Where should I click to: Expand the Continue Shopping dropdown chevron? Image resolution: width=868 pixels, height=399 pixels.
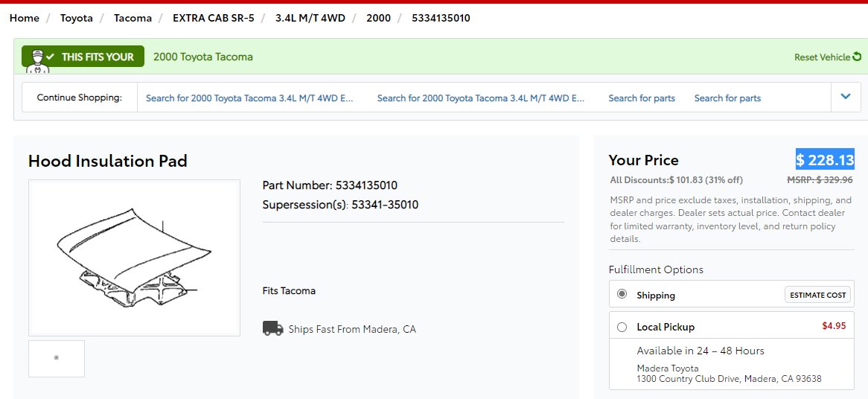pos(846,97)
